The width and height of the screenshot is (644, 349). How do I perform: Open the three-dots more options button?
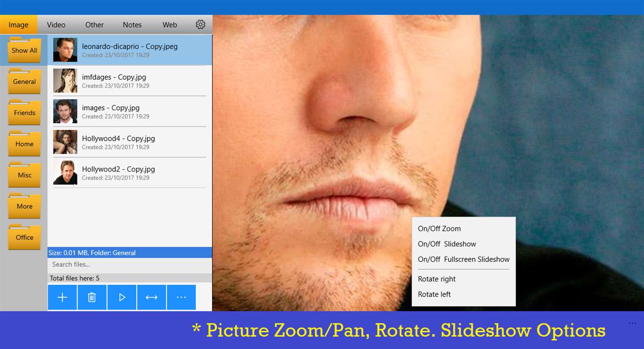point(181,297)
